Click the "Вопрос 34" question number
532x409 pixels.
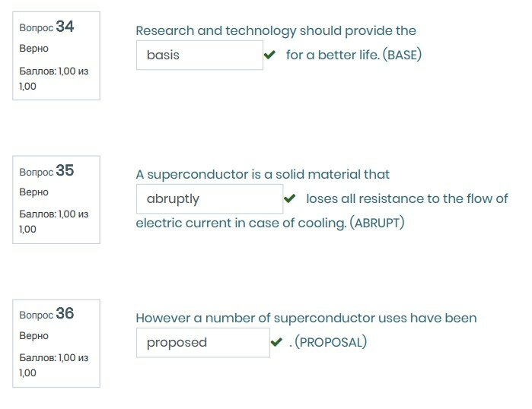coord(47,27)
